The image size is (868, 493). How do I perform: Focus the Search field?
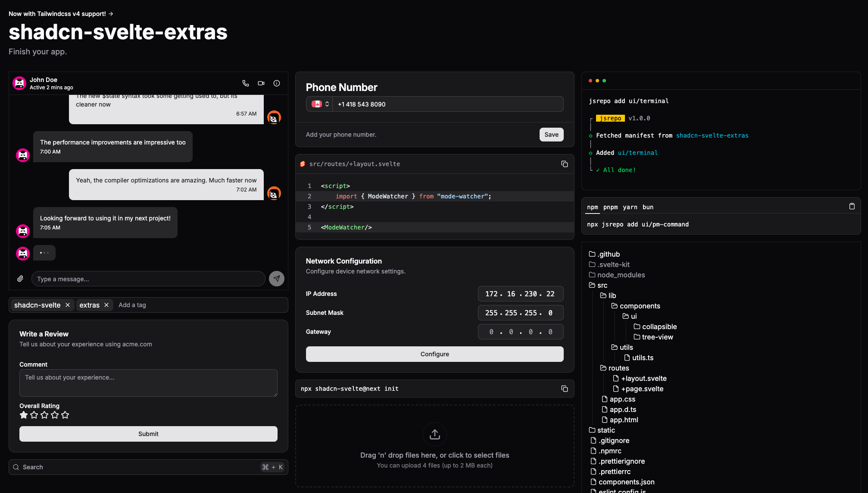[x=138, y=467]
